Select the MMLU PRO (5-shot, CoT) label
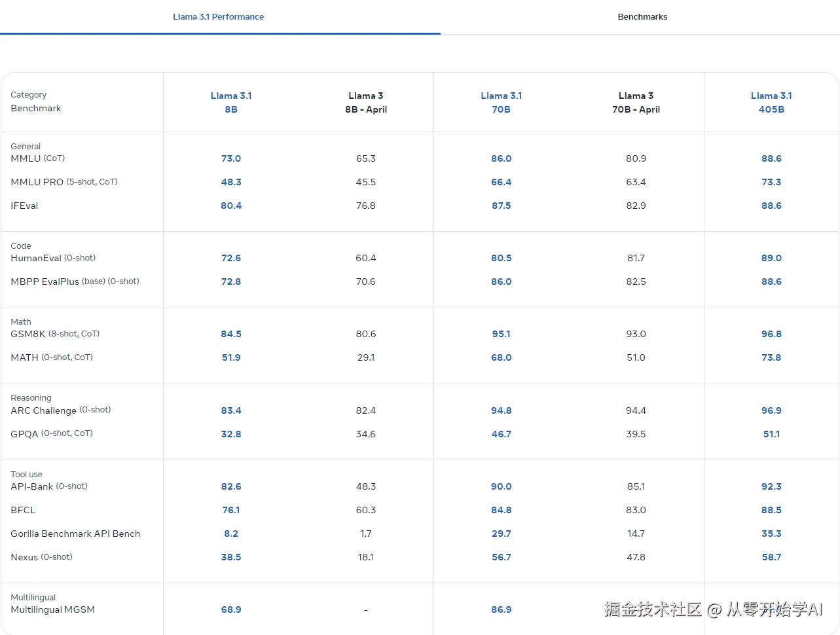The width and height of the screenshot is (840, 635). (x=64, y=182)
